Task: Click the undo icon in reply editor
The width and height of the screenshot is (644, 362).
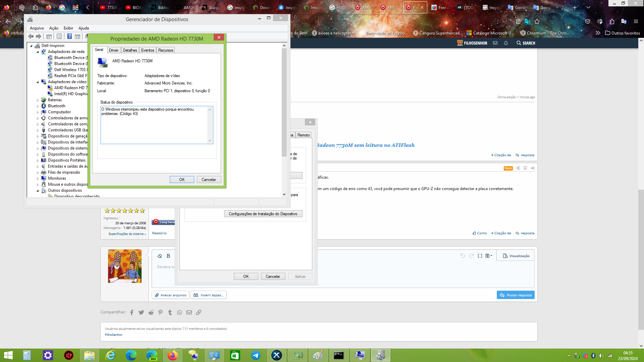Action: coord(463,256)
